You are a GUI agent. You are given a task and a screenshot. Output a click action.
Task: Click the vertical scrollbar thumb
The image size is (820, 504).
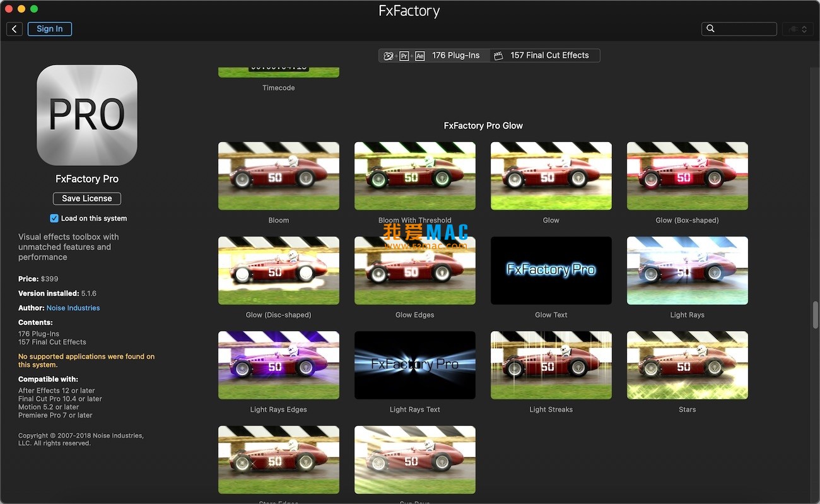point(815,315)
